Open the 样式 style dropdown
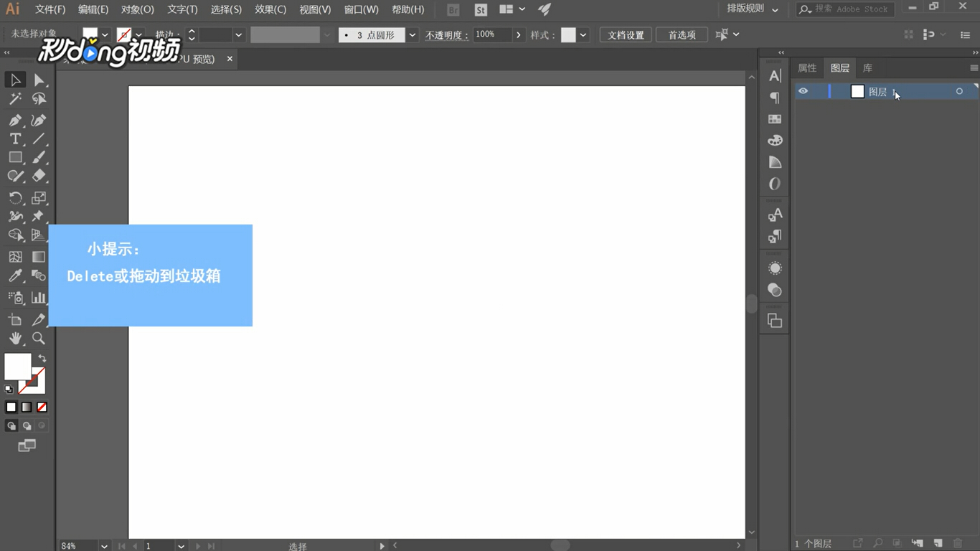This screenshot has height=551, width=980. [583, 34]
